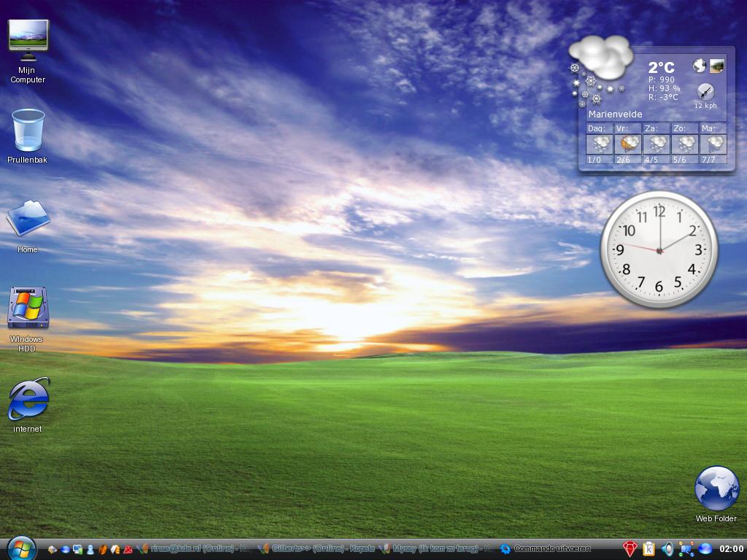The image size is (747, 560).
Task: Open the Web Folder globe icon
Action: 716,489
